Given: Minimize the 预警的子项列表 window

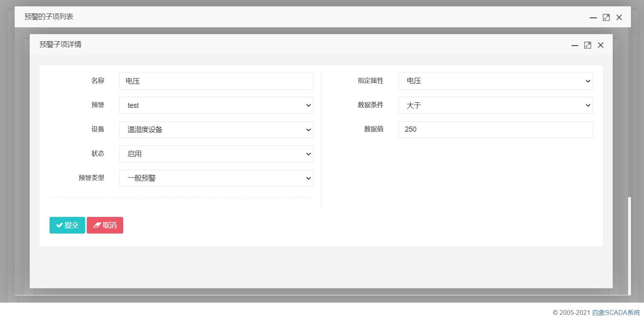Looking at the screenshot, I should [593, 18].
